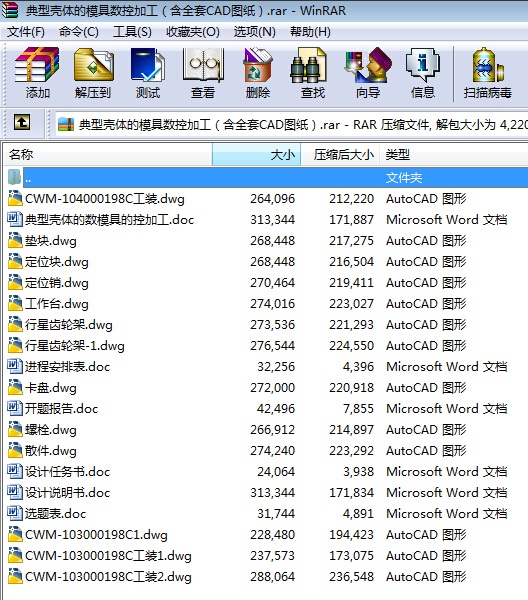Open the 帮助(H) menu
Viewport: 528px width, 600px height.
coord(310,32)
